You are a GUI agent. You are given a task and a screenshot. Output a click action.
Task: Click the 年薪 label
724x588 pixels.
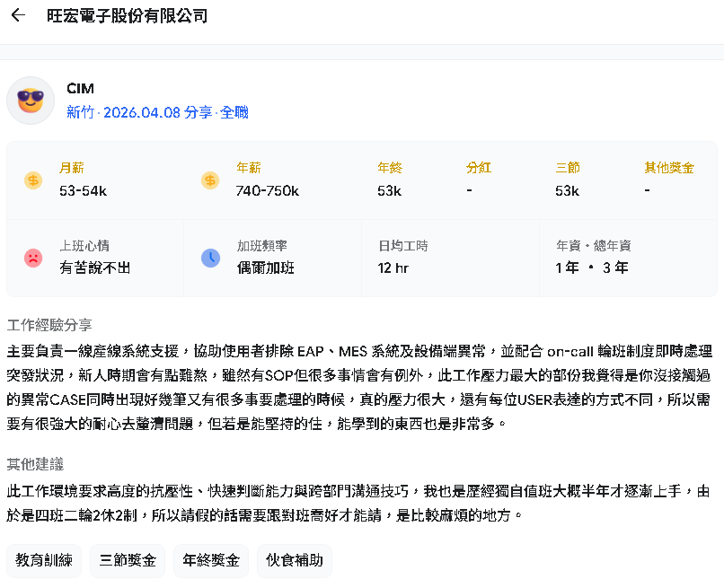[x=249, y=168]
